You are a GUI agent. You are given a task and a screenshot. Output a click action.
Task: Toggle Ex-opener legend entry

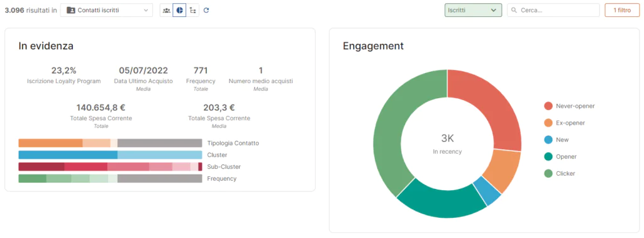[x=564, y=123]
